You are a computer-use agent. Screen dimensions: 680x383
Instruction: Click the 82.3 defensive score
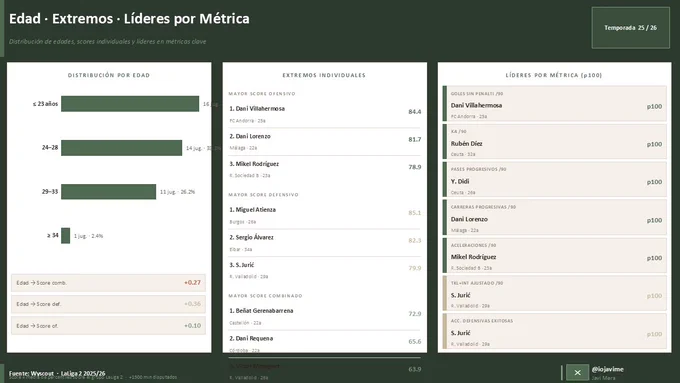(415, 240)
